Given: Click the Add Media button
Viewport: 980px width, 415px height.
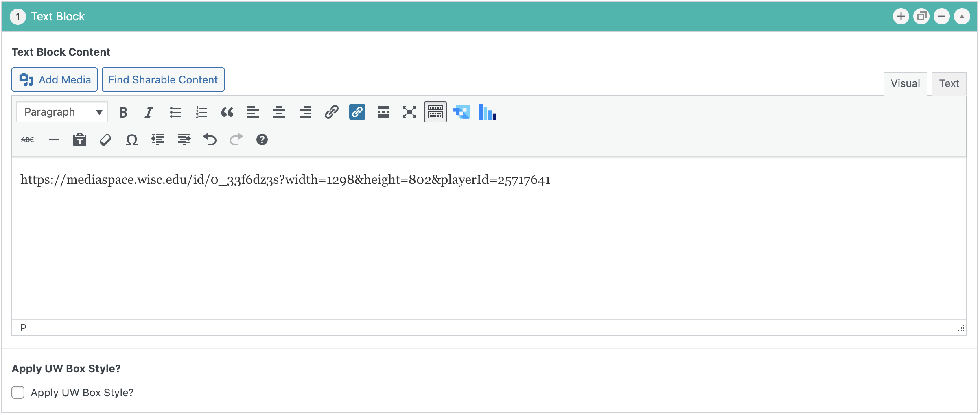Looking at the screenshot, I should click(55, 80).
